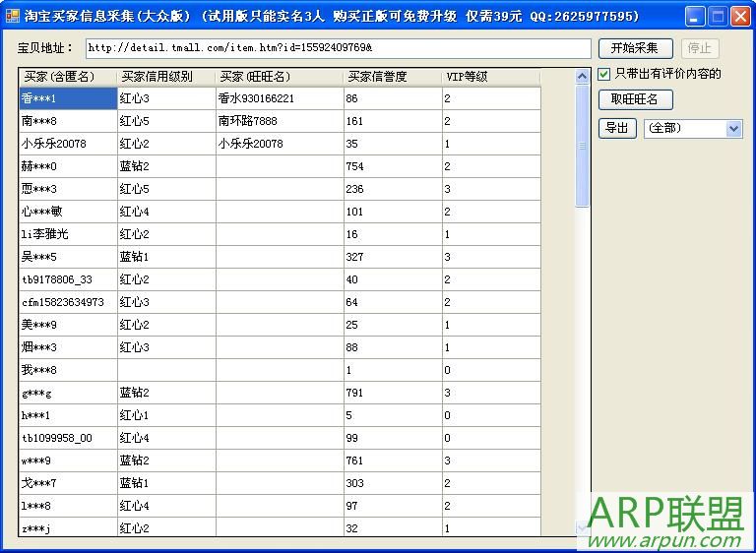Click the credit value 791
The image size is (756, 553).
[x=393, y=393]
